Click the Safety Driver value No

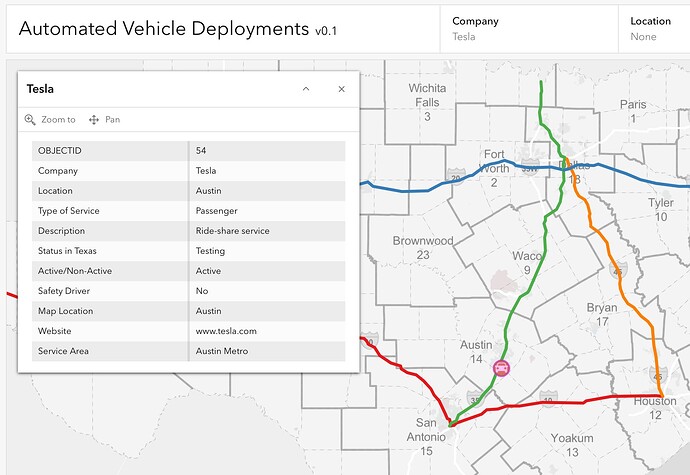(202, 291)
